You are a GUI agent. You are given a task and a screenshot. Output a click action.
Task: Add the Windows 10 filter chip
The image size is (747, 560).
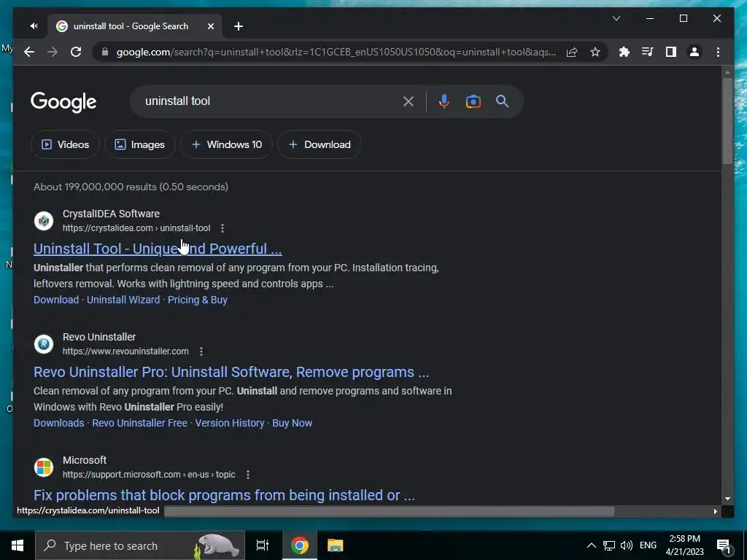(227, 145)
